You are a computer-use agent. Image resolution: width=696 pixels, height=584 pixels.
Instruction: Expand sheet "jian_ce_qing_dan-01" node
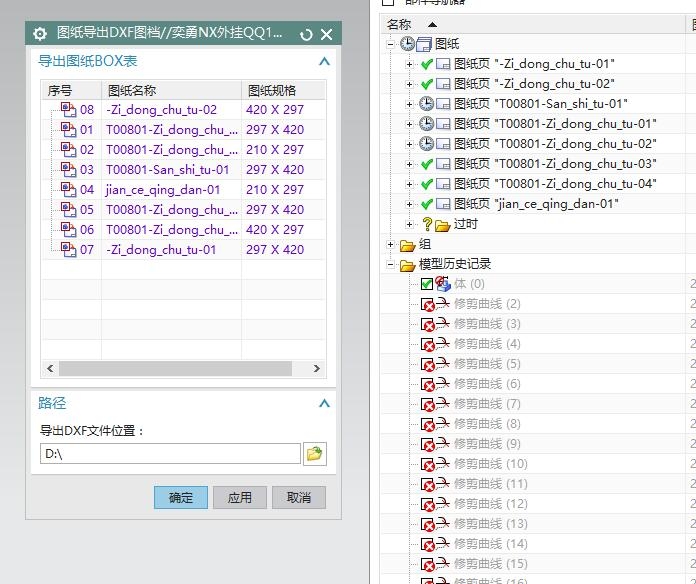click(x=409, y=204)
